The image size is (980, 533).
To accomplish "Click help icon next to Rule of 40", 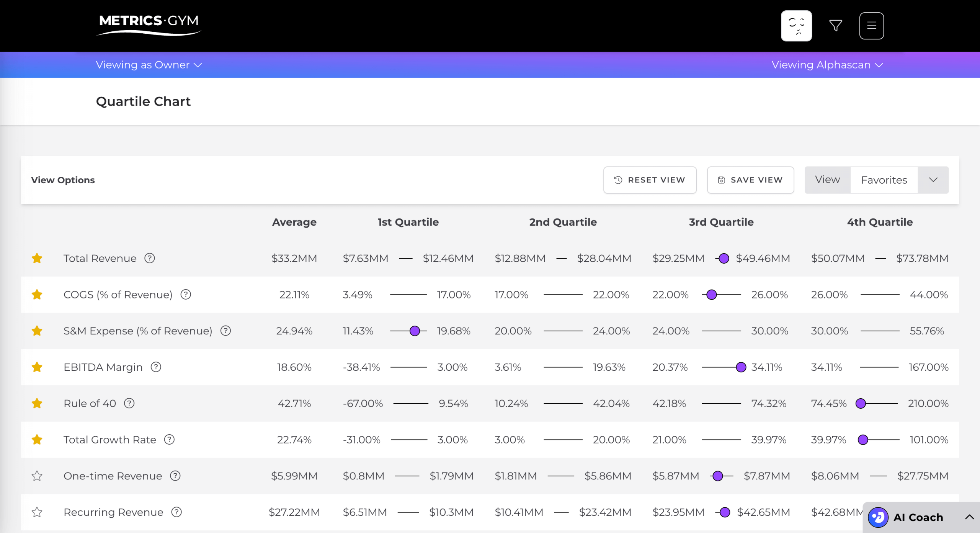I will [129, 403].
